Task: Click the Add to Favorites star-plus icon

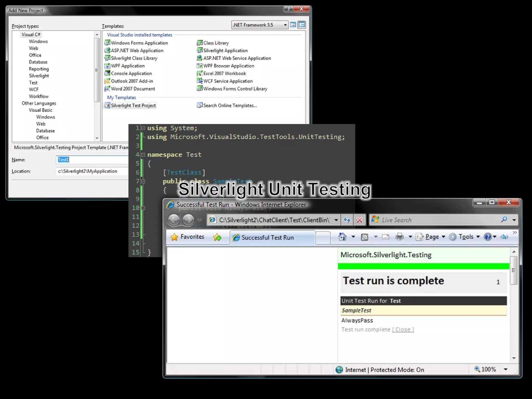Action: tap(217, 237)
